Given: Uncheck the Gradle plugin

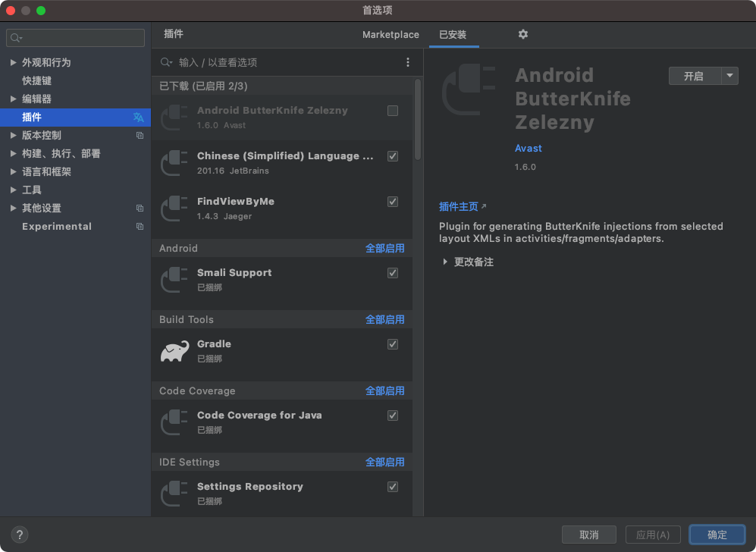Looking at the screenshot, I should [393, 343].
